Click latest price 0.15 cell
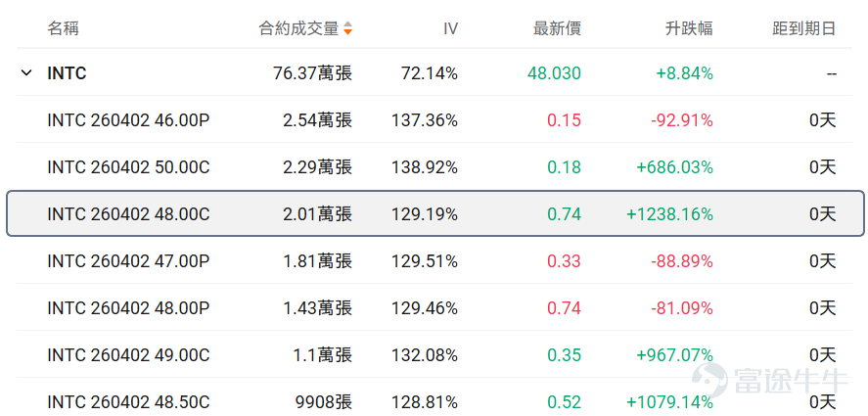The width and height of the screenshot is (868, 416). tap(564, 120)
